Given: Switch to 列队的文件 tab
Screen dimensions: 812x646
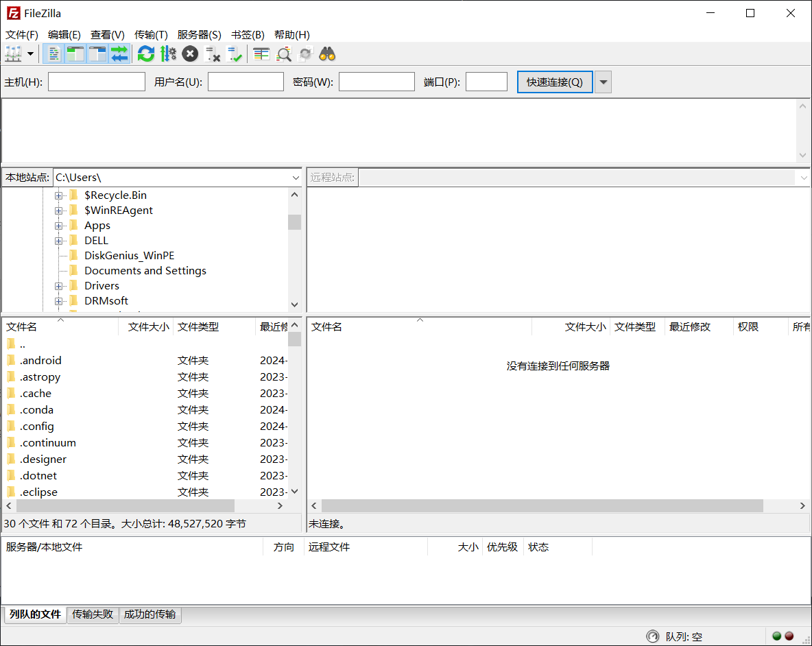Looking at the screenshot, I should click(x=35, y=614).
